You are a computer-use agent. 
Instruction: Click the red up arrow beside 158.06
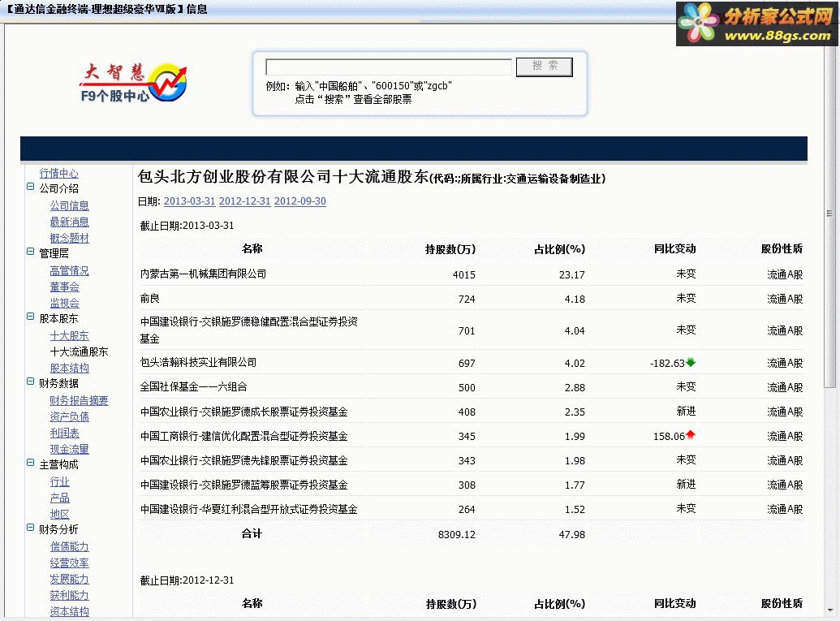(x=691, y=434)
